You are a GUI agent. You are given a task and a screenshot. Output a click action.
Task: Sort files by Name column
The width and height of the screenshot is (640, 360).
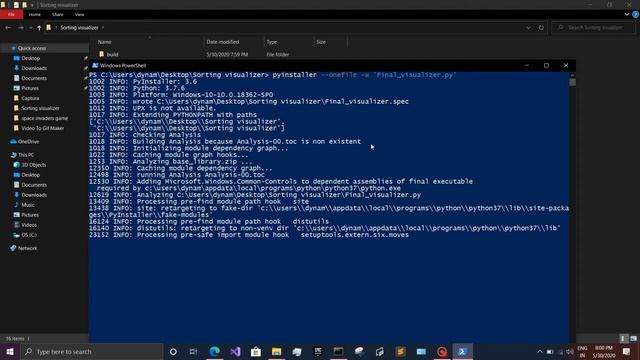[104, 42]
